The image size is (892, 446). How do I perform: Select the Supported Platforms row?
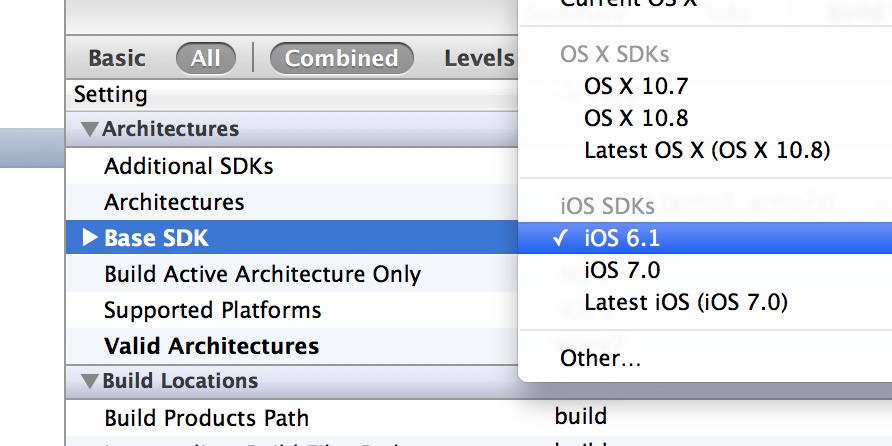pos(292,310)
